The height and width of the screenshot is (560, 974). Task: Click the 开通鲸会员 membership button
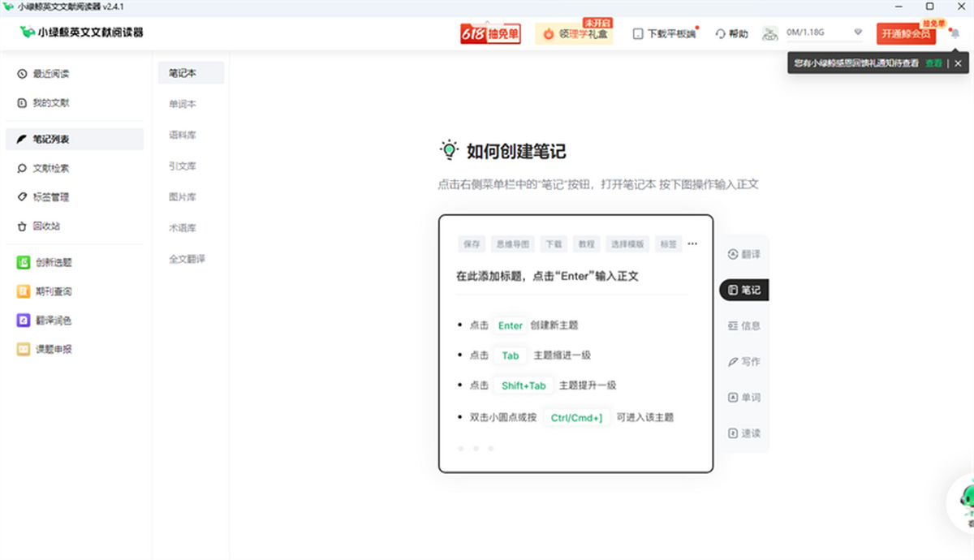pos(905,34)
